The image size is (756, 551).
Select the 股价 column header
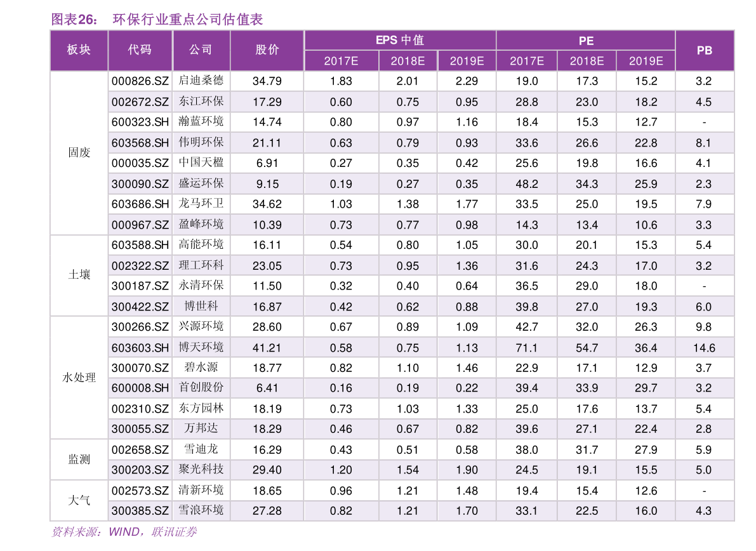click(267, 50)
